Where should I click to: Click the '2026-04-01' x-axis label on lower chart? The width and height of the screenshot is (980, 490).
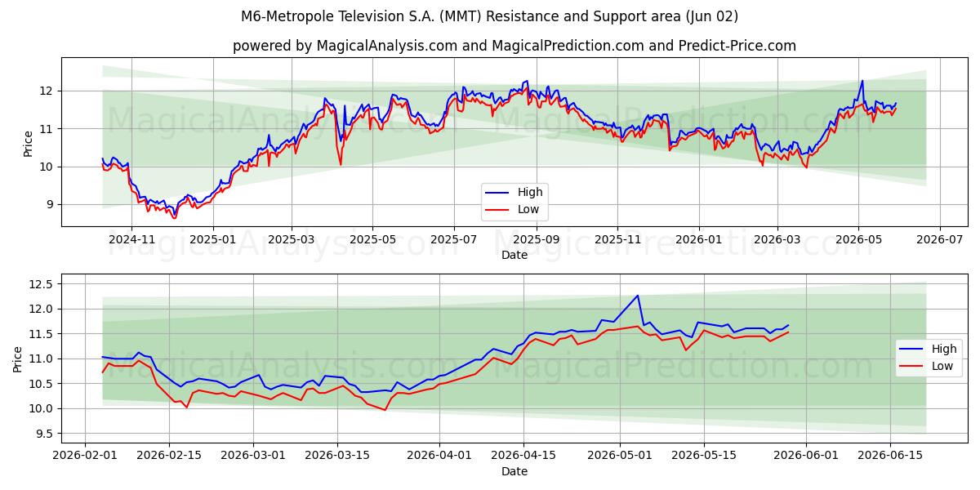tap(439, 455)
